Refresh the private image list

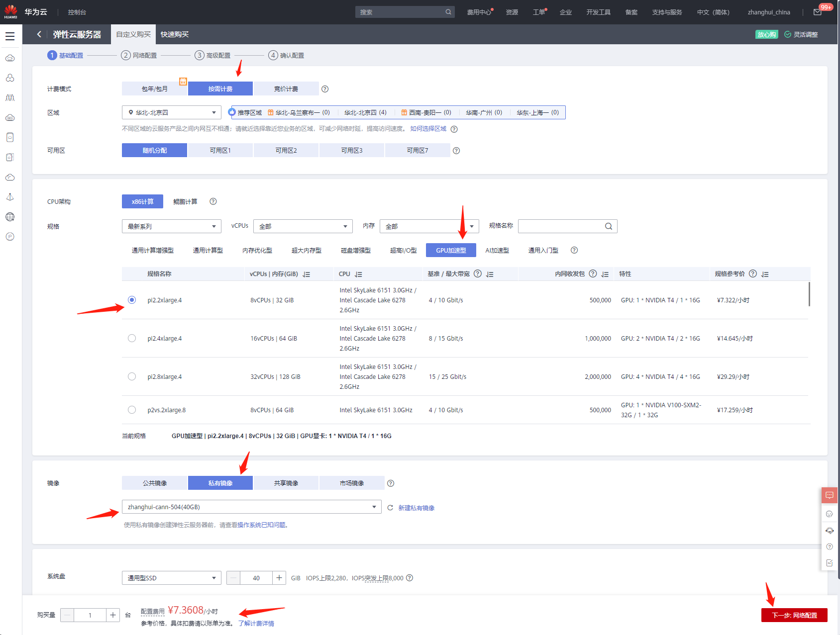click(x=390, y=508)
